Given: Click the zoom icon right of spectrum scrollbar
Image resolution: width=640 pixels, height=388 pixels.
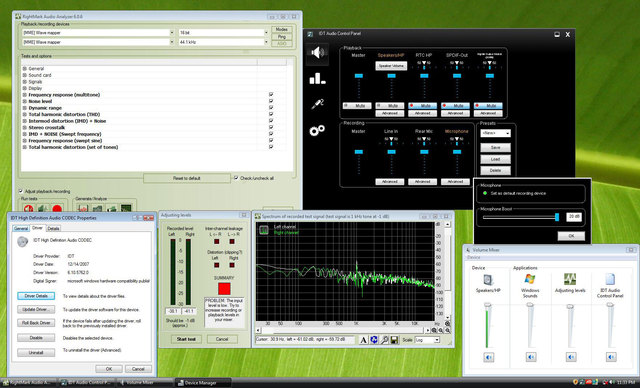Looking at the screenshot, I should click(434, 330).
